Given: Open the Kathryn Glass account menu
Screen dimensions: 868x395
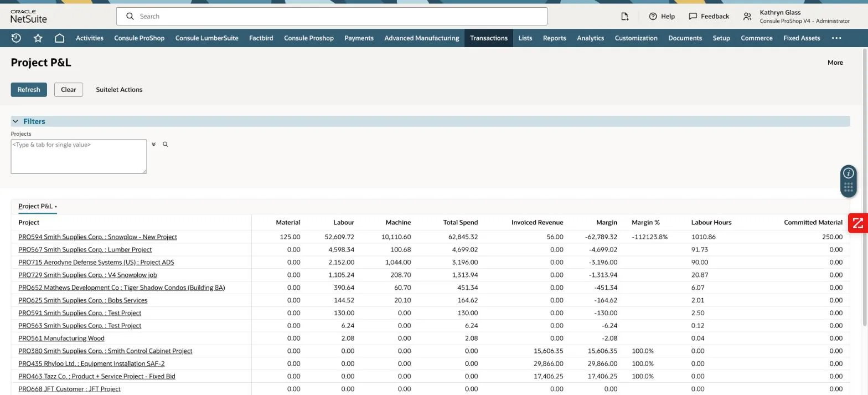Looking at the screenshot, I should click(804, 17).
